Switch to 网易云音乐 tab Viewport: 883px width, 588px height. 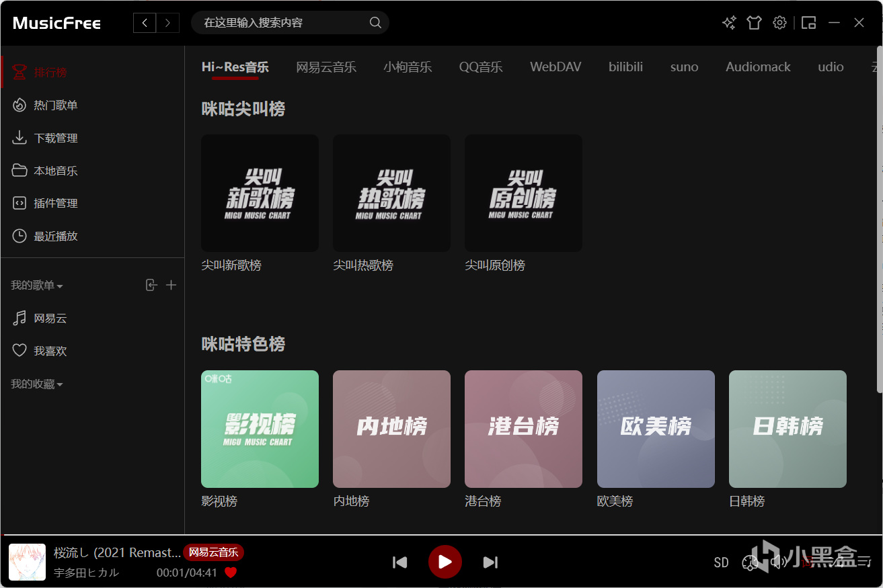pos(326,67)
